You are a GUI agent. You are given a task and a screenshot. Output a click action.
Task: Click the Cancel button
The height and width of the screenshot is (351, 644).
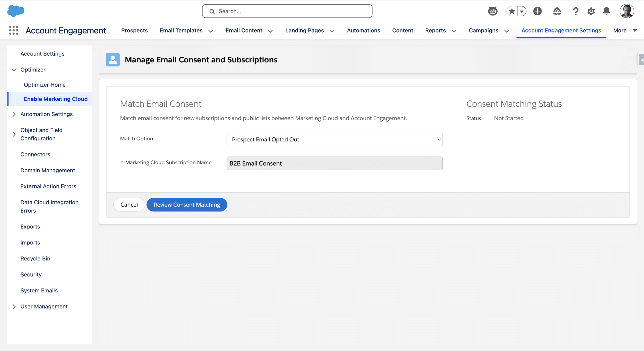[x=129, y=205]
